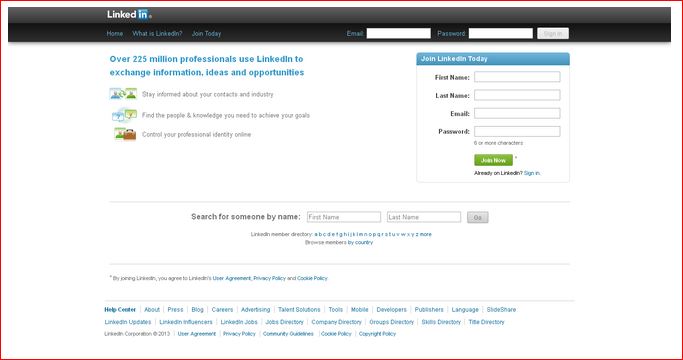The image size is (683, 360).
Task: Focus the header Password field
Action: coord(500,33)
